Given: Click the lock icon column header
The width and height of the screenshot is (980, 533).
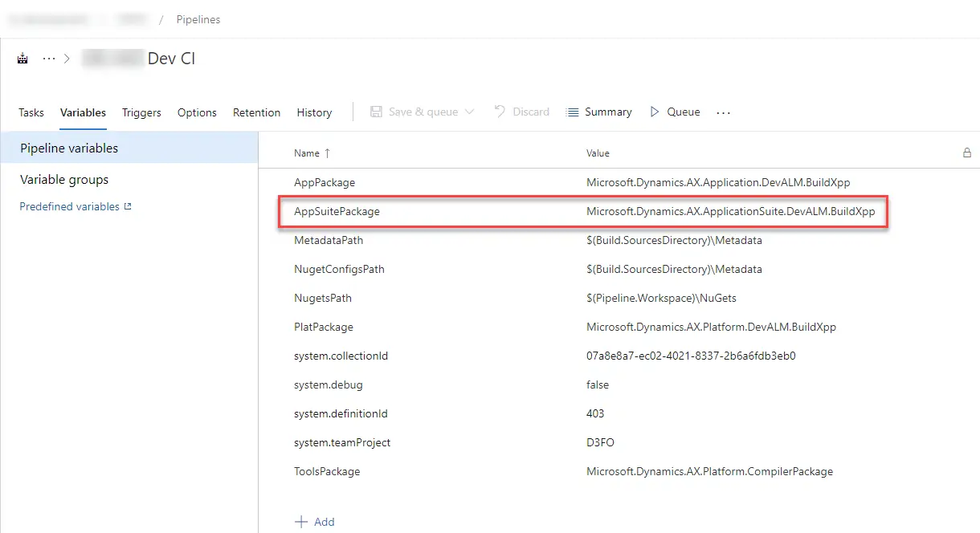Looking at the screenshot, I should tap(967, 153).
